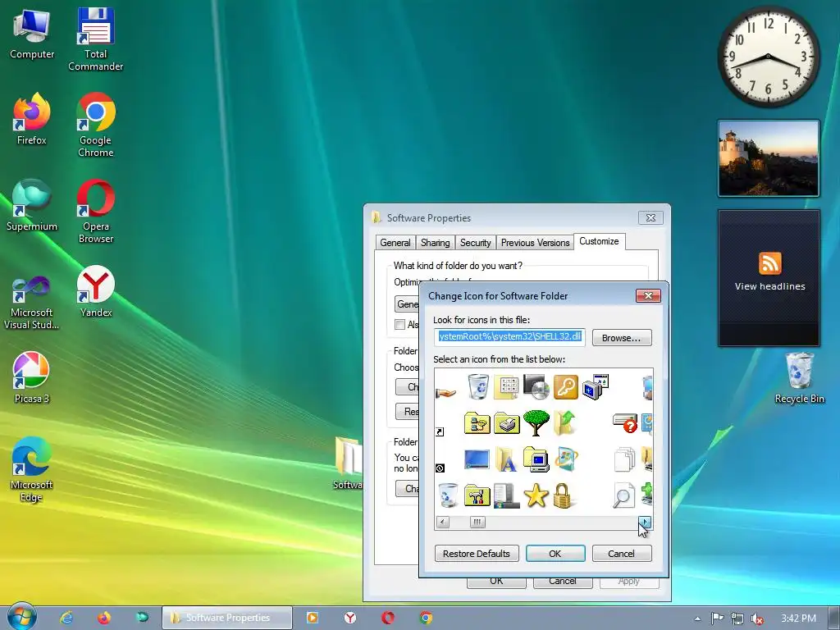
Task: Pick the folder with computer icon
Action: pos(536,459)
